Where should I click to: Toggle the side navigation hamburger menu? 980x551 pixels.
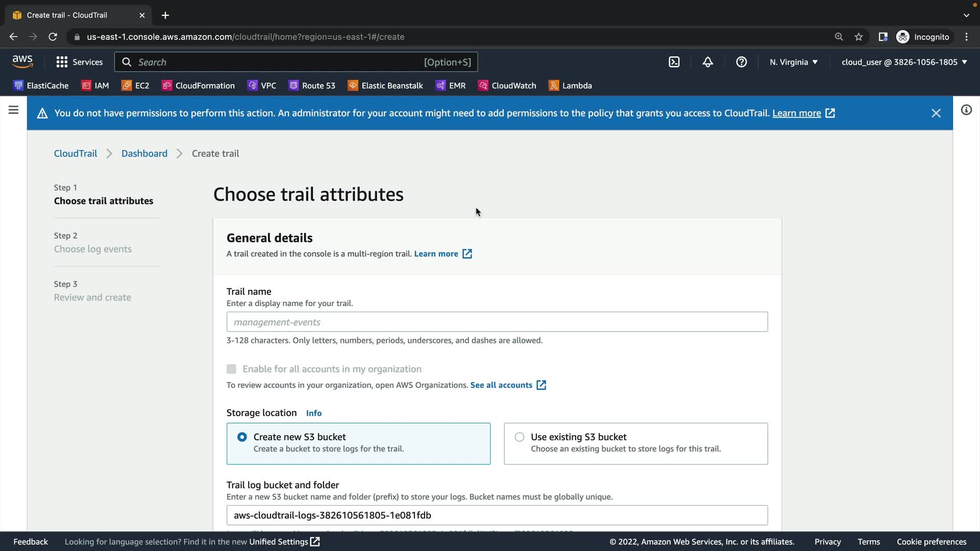pyautogui.click(x=13, y=110)
